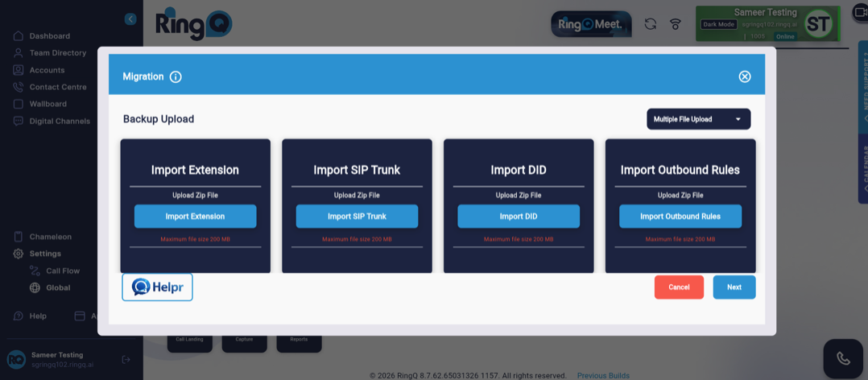Image resolution: width=868 pixels, height=380 pixels.
Task: Click the Call Landing tile
Action: [189, 344]
